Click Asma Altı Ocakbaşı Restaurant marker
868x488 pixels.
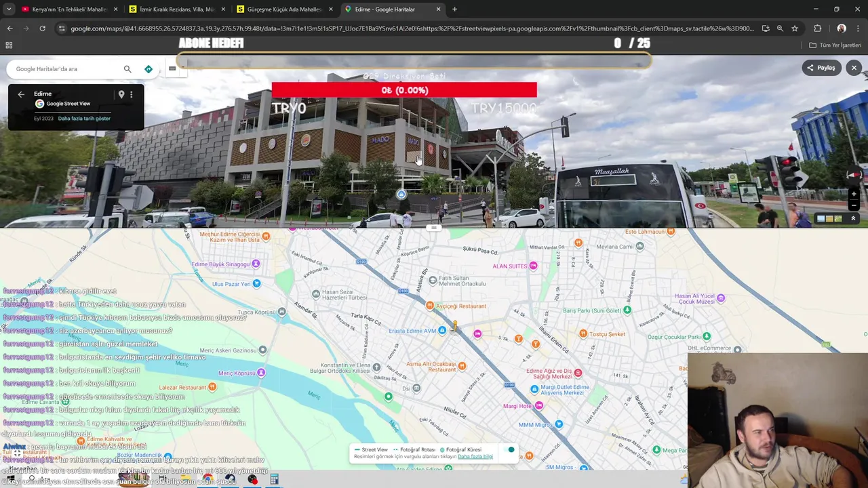tap(462, 366)
